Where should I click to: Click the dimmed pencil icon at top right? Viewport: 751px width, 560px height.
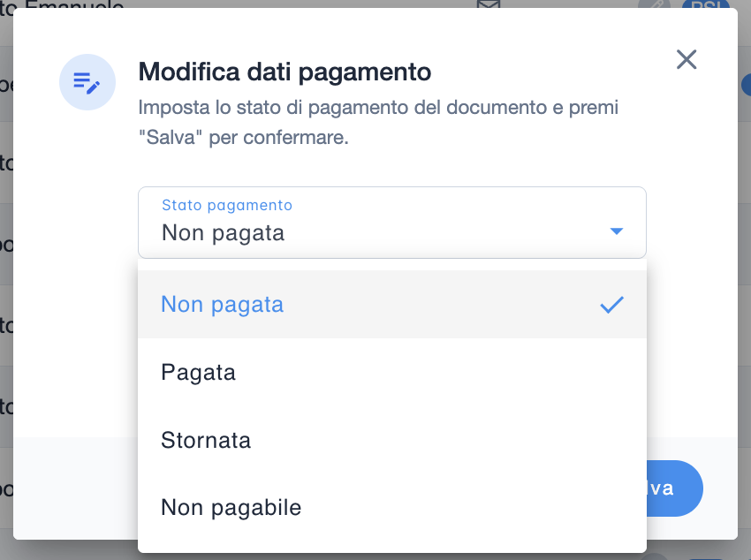[x=654, y=4]
